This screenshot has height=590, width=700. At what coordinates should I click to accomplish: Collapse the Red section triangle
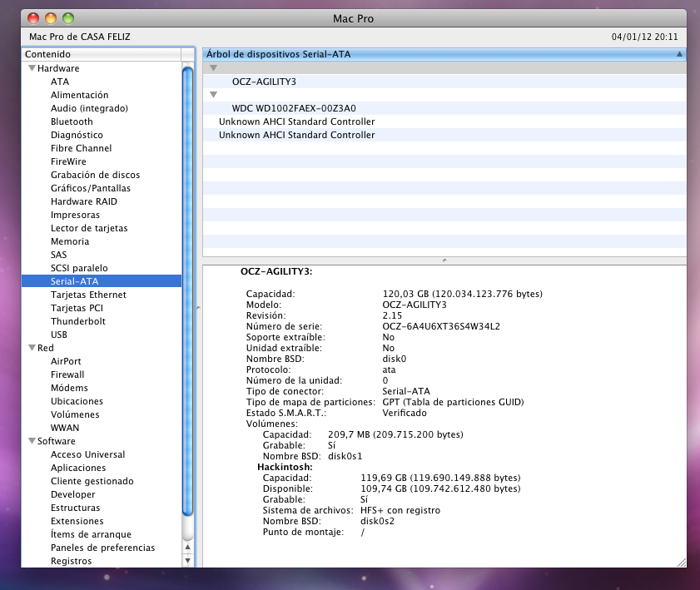[31, 348]
